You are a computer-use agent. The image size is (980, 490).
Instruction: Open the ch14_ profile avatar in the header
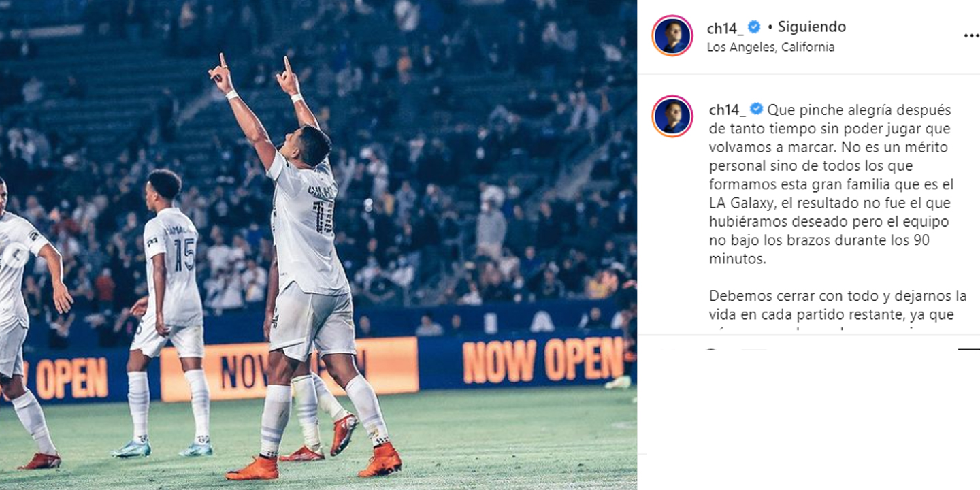click(672, 35)
